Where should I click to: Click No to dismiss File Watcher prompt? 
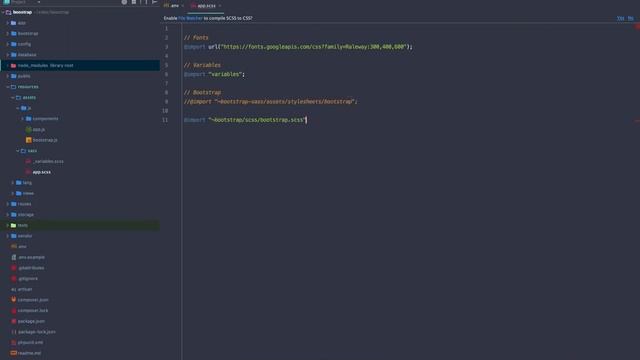tap(631, 18)
